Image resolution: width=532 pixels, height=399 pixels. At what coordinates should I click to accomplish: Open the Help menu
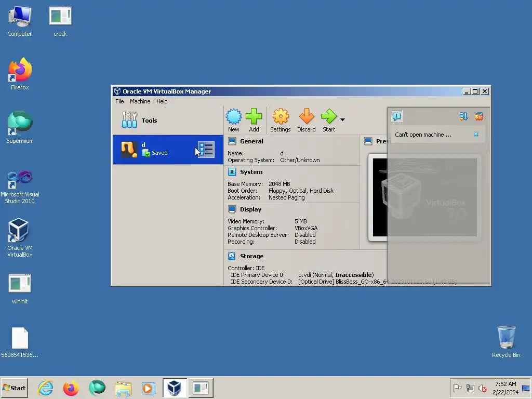pos(162,101)
